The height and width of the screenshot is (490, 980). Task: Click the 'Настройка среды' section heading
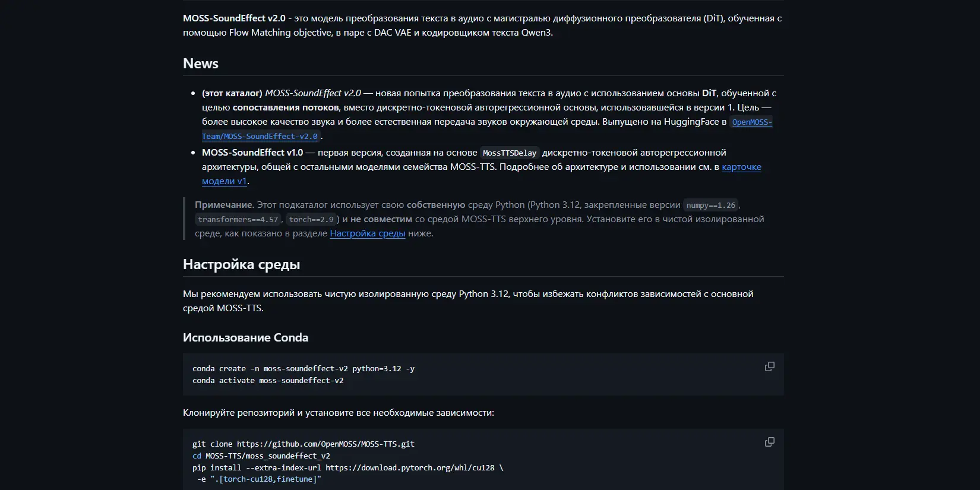[241, 264]
